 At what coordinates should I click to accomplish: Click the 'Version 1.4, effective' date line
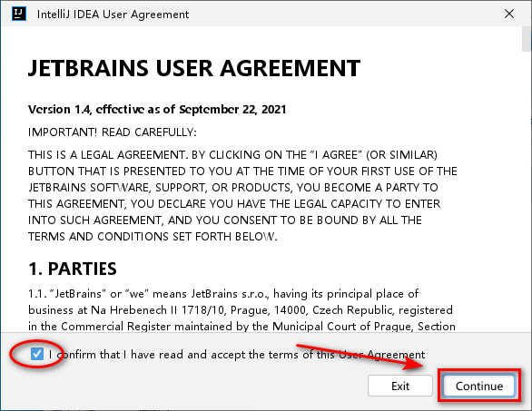[x=157, y=109]
